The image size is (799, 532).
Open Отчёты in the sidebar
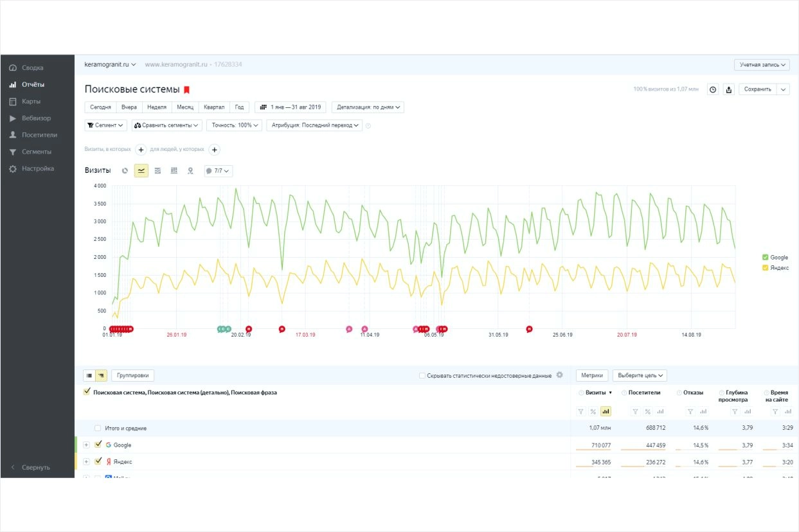32,84
